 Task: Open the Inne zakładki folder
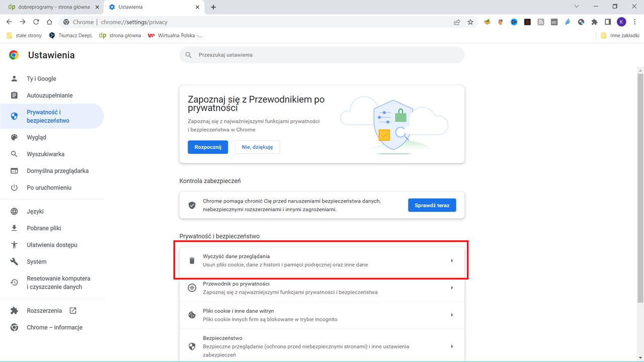click(x=620, y=35)
